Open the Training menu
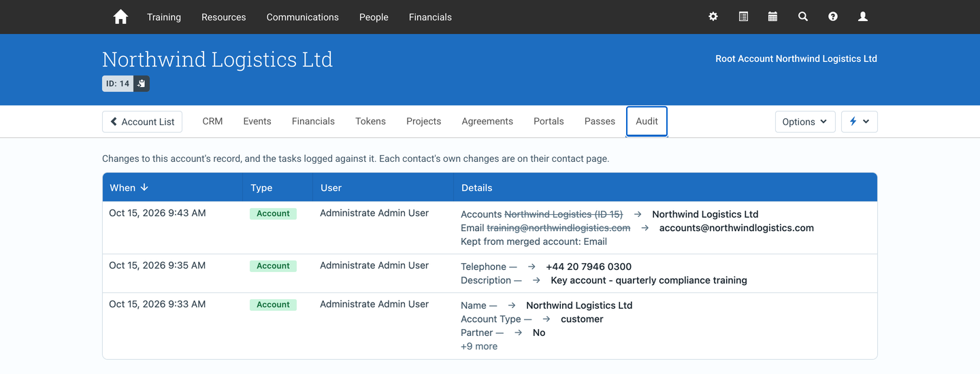Screen dimensions: 980x374 coord(164,17)
